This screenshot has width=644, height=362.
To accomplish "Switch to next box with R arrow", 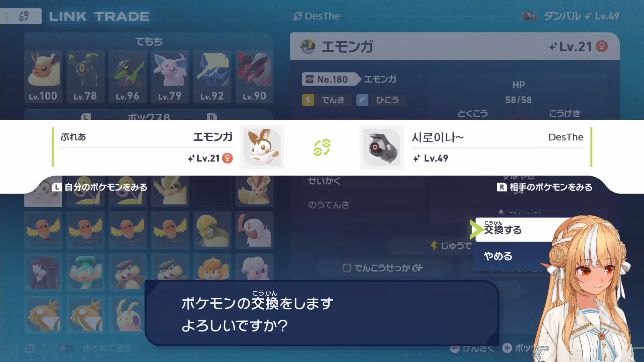I will (212, 117).
